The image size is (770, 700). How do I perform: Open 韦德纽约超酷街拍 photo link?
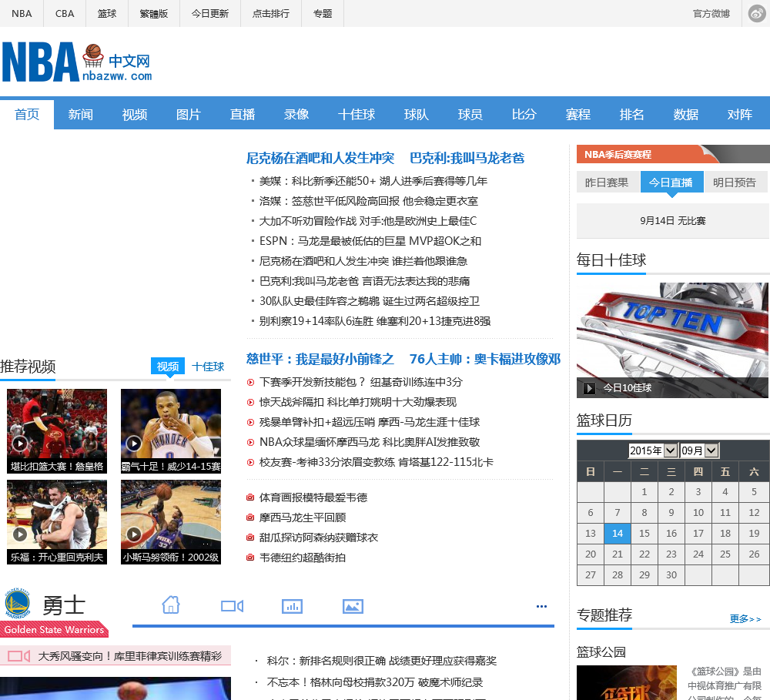coord(303,558)
